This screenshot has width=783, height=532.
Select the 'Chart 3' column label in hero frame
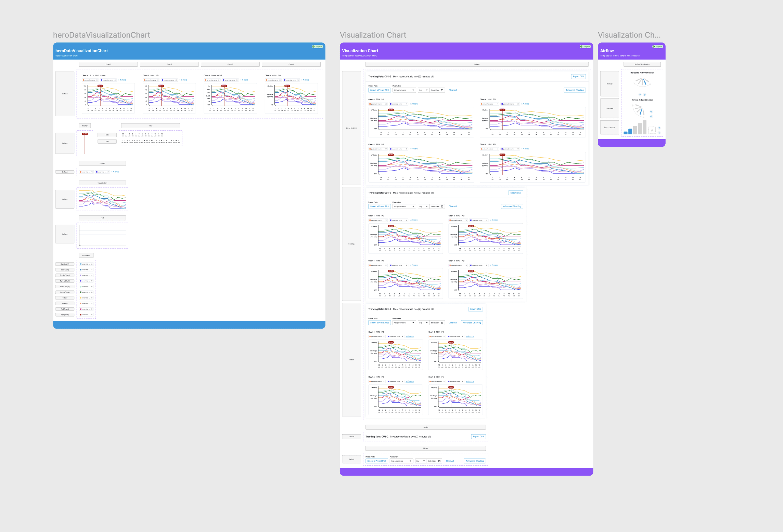(230, 64)
